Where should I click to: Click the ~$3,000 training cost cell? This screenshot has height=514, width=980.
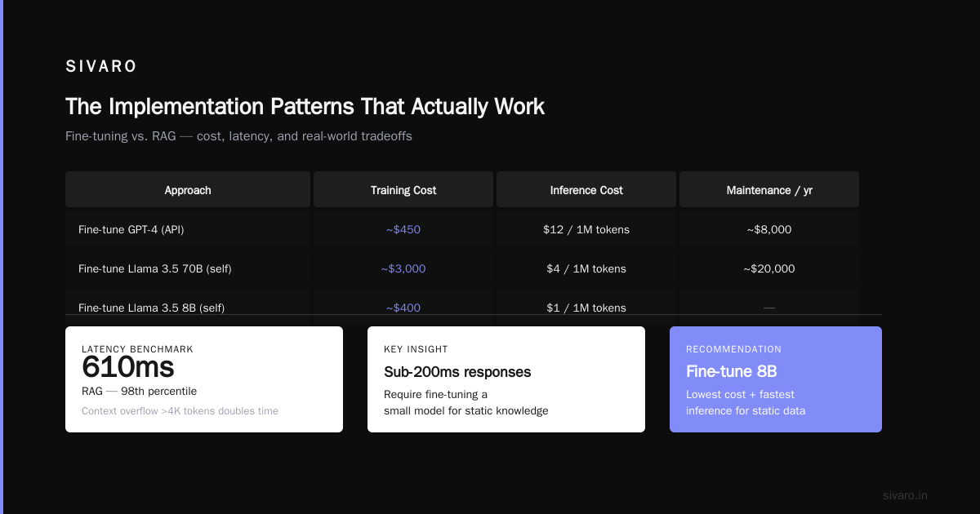tap(403, 268)
